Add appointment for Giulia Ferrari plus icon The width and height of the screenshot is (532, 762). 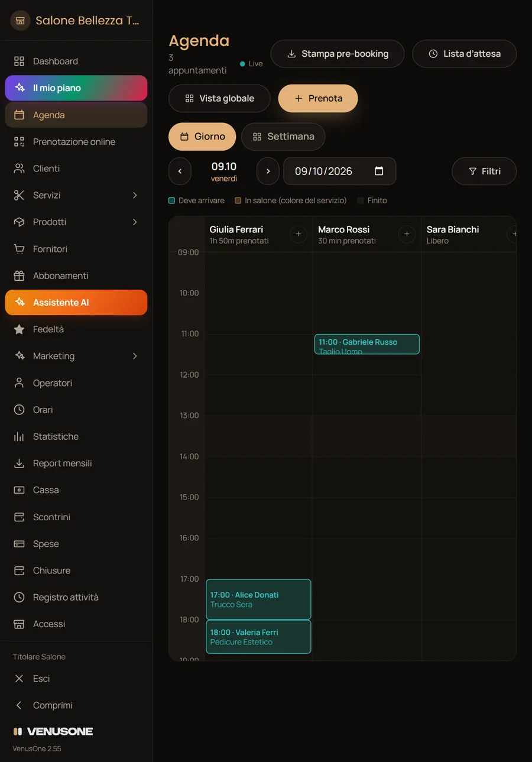point(299,235)
